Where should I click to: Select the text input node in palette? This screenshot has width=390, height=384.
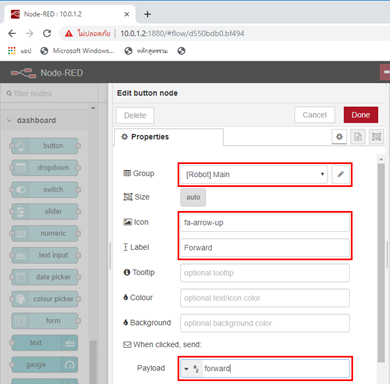coord(45,255)
